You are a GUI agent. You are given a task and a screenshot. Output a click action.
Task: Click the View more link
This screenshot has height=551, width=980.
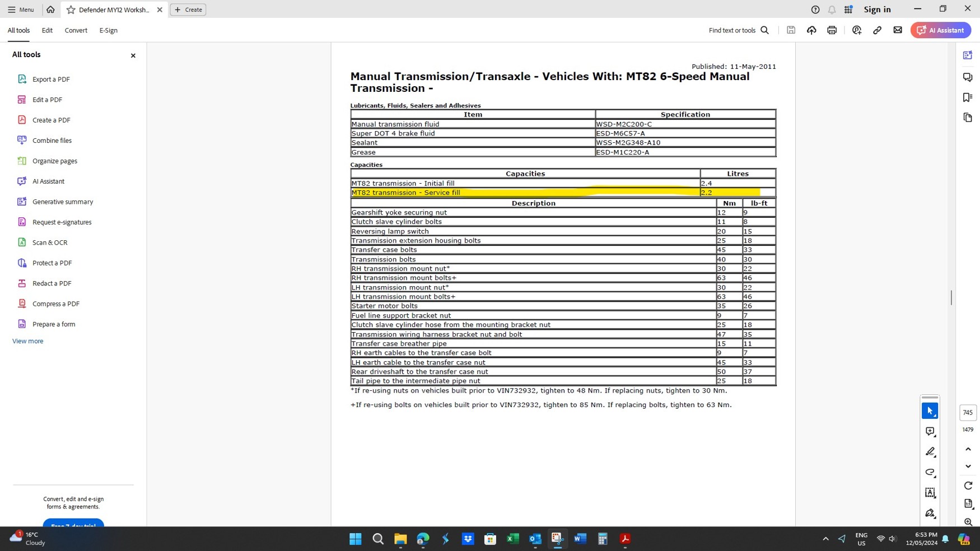pos(28,341)
